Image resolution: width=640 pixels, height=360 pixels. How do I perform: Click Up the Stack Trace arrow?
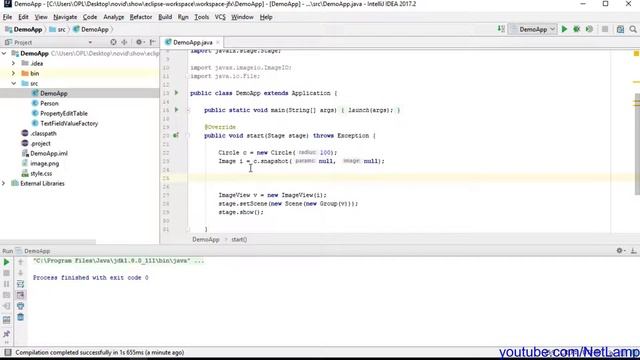(20, 262)
